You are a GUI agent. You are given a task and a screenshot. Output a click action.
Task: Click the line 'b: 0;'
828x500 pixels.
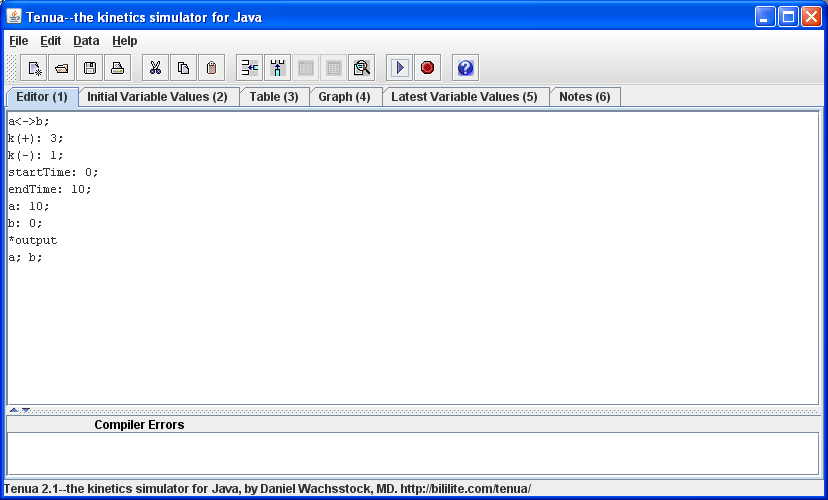click(x=25, y=223)
